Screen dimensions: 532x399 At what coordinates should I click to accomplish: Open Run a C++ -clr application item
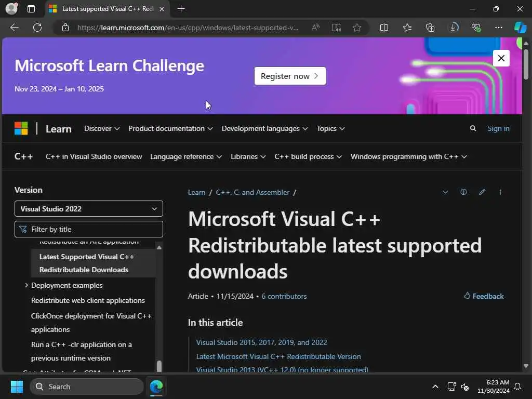pyautogui.click(x=82, y=351)
